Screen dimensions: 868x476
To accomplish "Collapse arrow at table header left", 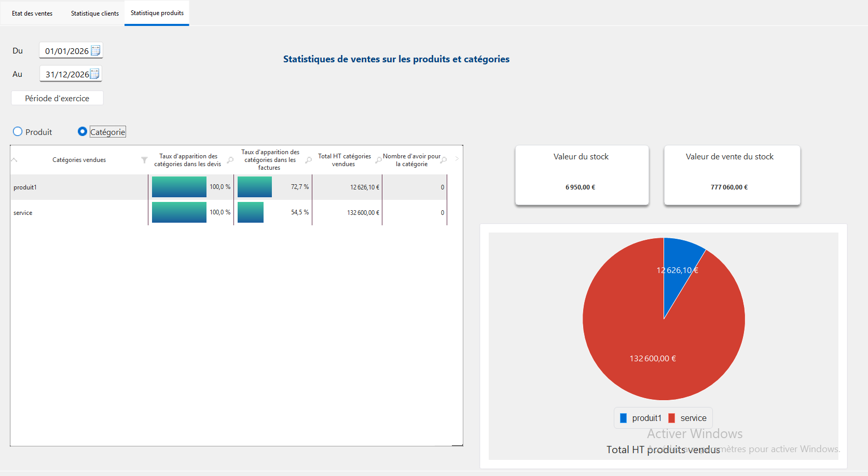I will pyautogui.click(x=15, y=160).
